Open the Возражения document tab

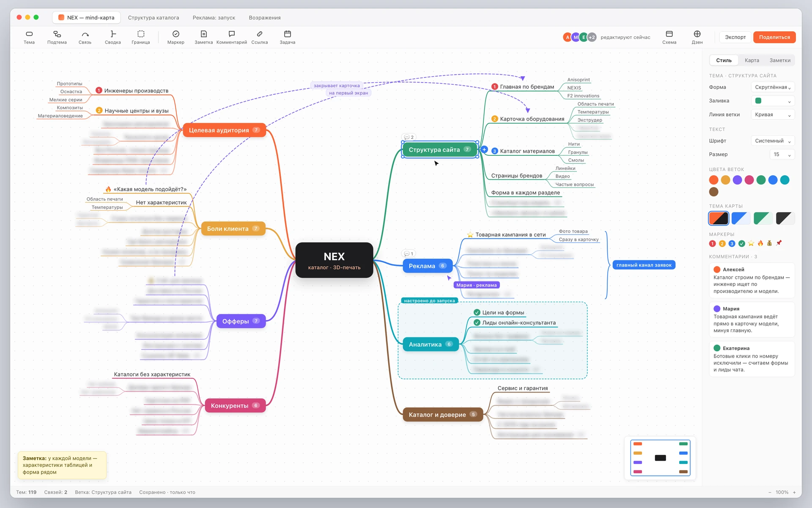pyautogui.click(x=265, y=18)
